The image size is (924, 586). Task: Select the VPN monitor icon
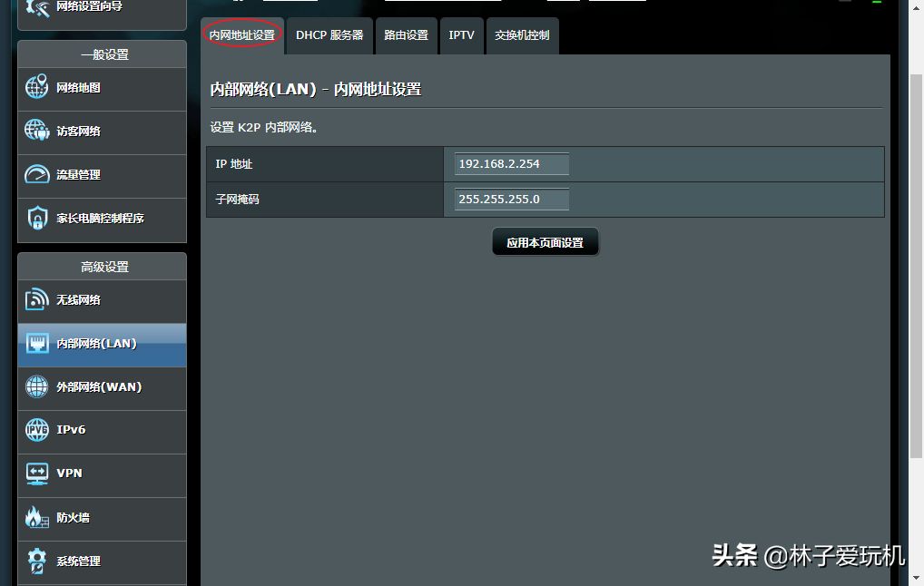click(37, 473)
